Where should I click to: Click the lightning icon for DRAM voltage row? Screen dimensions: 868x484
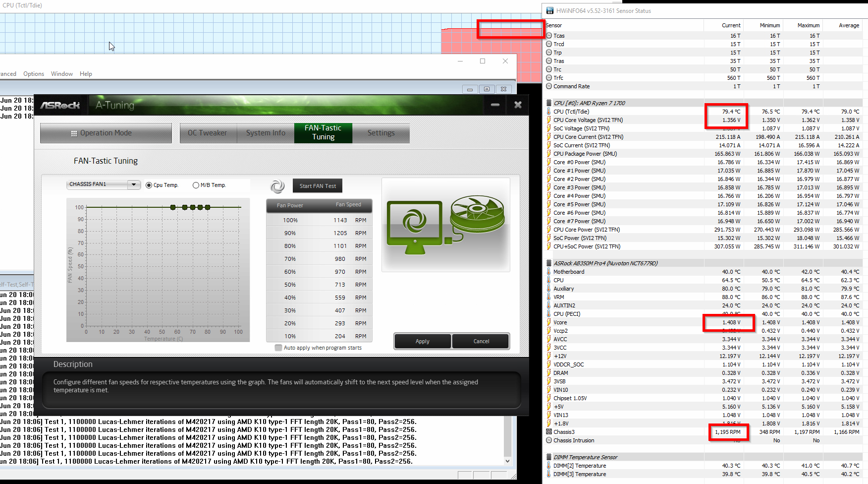tap(549, 373)
